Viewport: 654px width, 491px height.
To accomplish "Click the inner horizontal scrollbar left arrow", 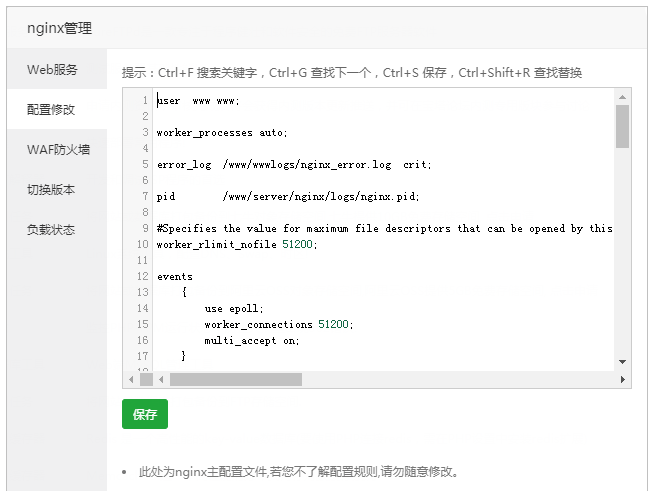I will pos(161,380).
